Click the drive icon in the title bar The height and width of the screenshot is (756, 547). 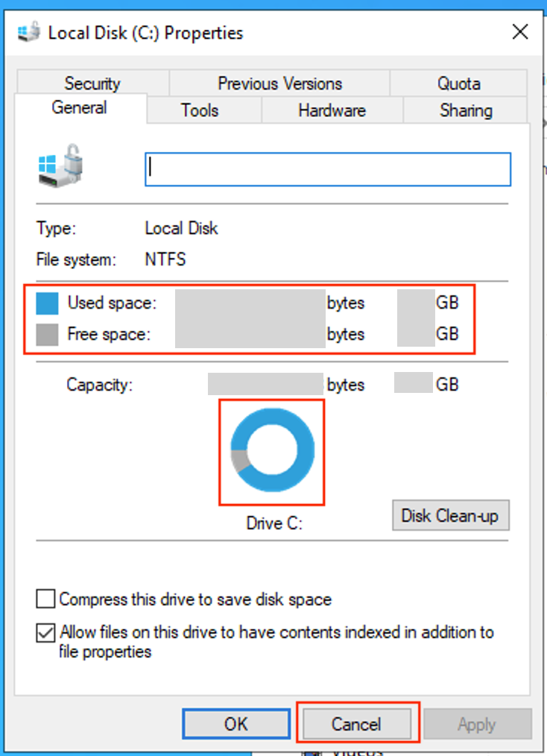tap(28, 33)
